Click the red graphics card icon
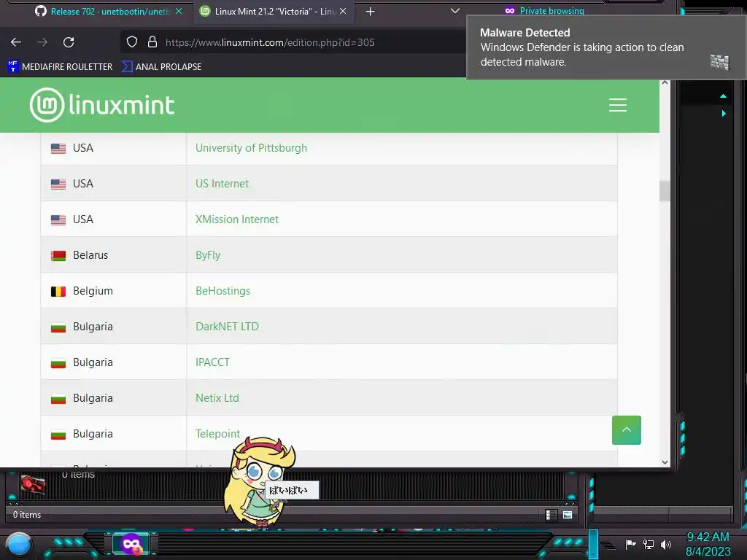 (33, 484)
